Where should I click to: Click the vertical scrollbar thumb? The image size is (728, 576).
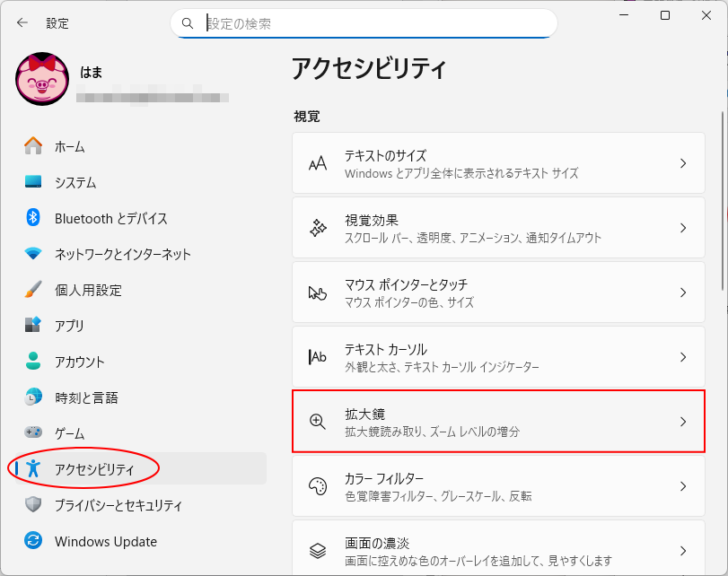[722, 201]
